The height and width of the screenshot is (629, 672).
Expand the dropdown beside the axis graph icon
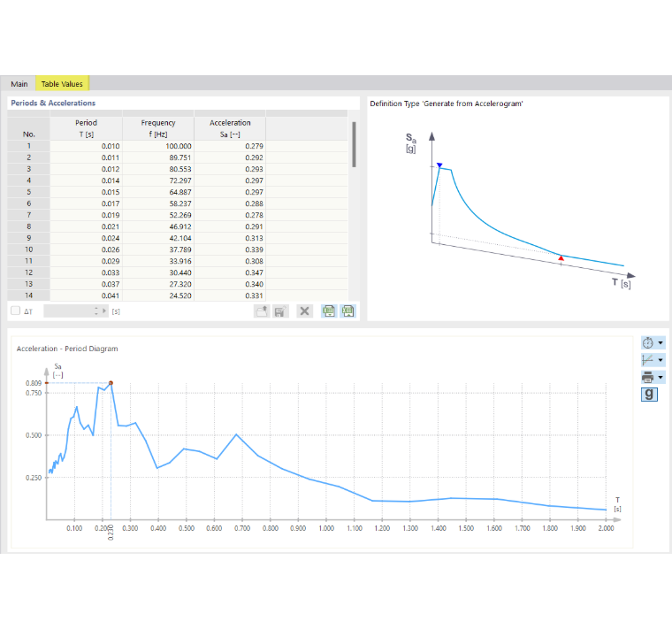[661, 360]
